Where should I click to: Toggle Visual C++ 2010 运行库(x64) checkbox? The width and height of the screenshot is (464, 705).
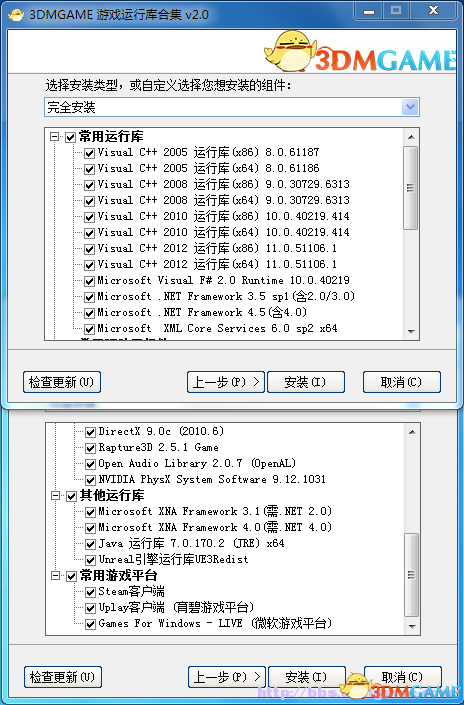click(89, 233)
